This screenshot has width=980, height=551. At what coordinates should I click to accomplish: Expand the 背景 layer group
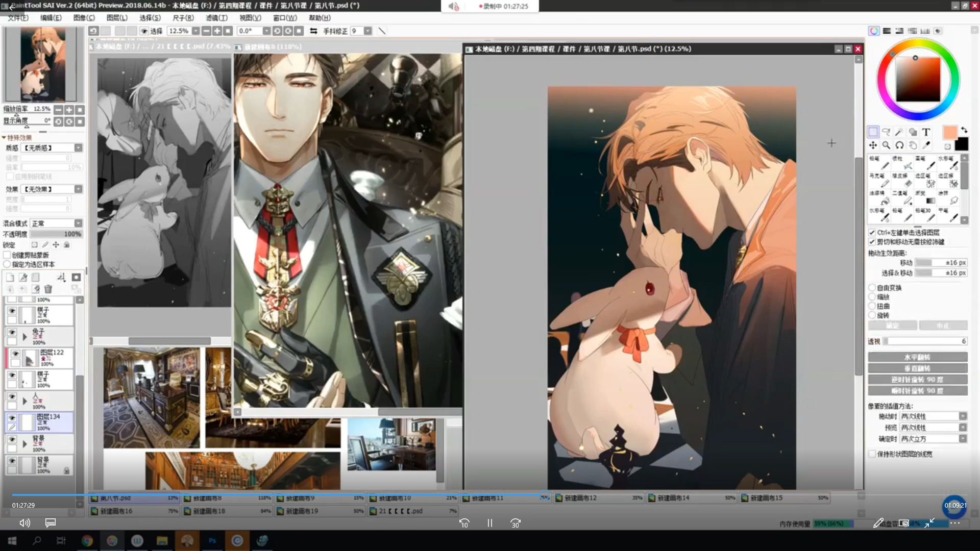pyautogui.click(x=24, y=444)
